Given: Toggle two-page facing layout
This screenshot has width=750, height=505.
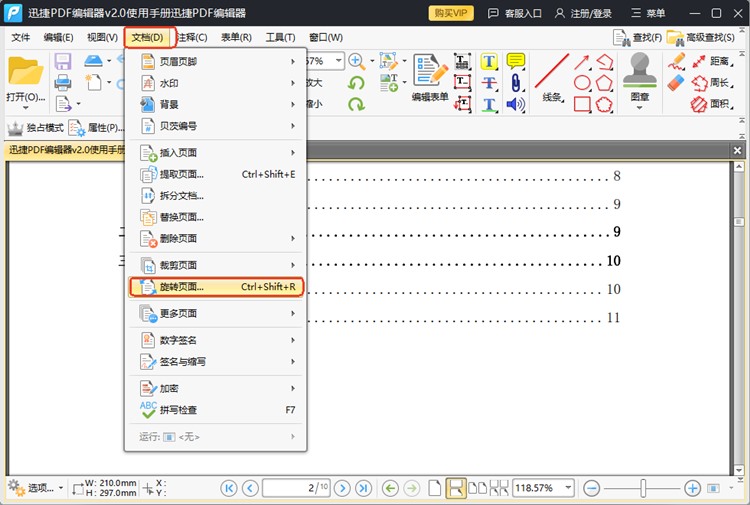Looking at the screenshot, I should [x=477, y=488].
